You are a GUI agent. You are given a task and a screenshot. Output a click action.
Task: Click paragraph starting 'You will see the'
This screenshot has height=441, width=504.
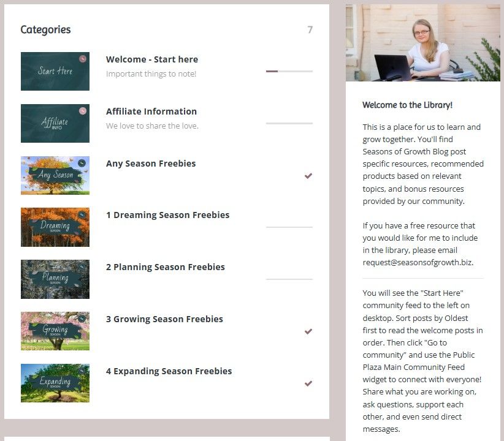pyautogui.click(x=422, y=361)
